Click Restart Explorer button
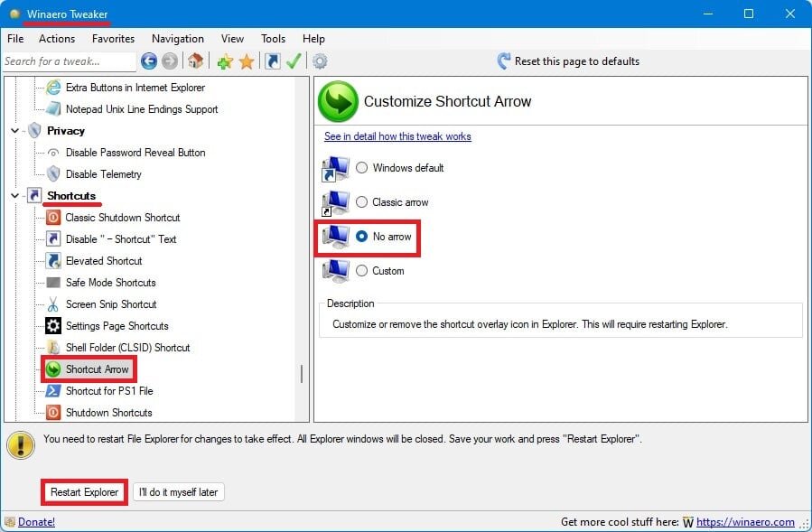The width and height of the screenshot is (812, 532). click(84, 492)
